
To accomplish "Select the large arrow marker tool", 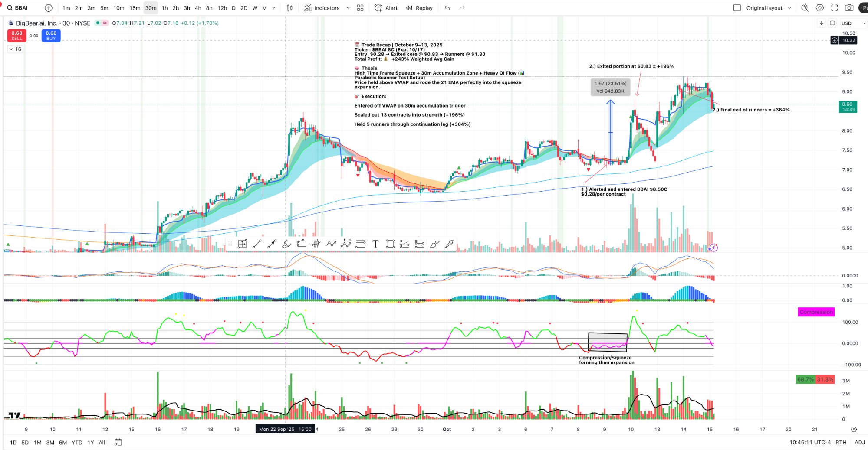I will pos(449,244).
